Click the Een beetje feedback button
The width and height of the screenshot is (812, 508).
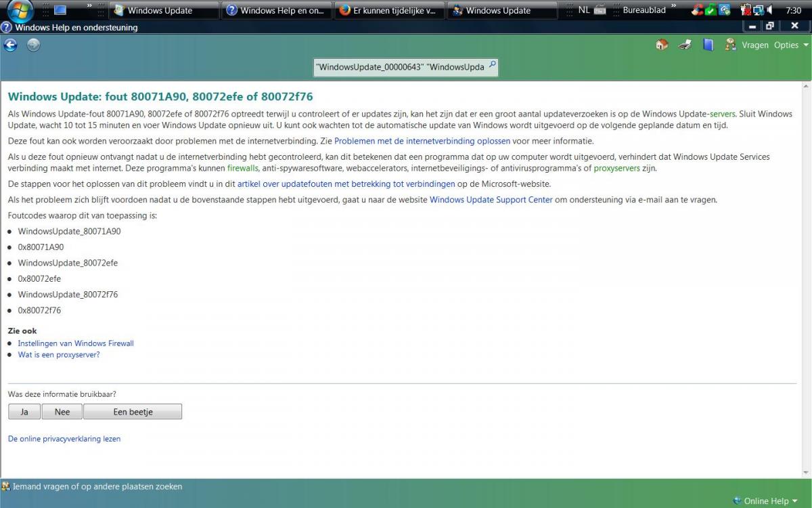[133, 412]
